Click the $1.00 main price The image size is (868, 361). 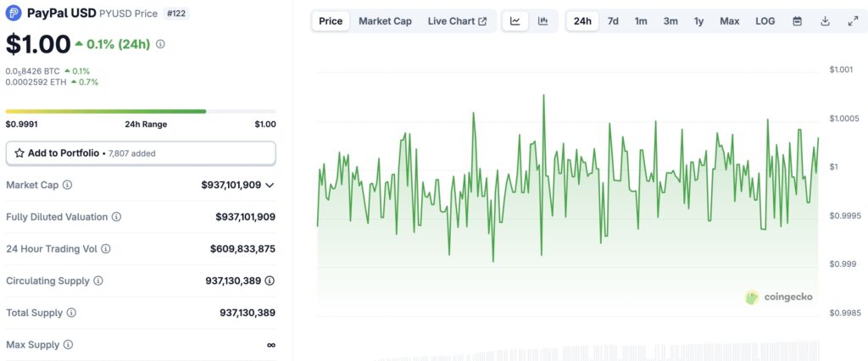pos(38,44)
